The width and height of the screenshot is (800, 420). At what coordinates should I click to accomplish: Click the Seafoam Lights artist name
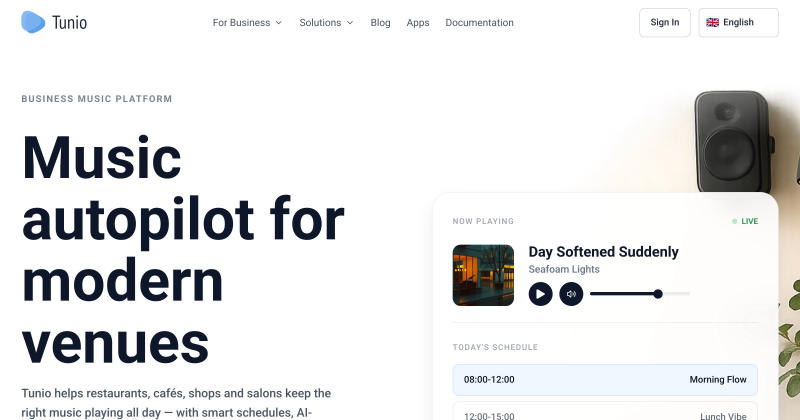564,269
